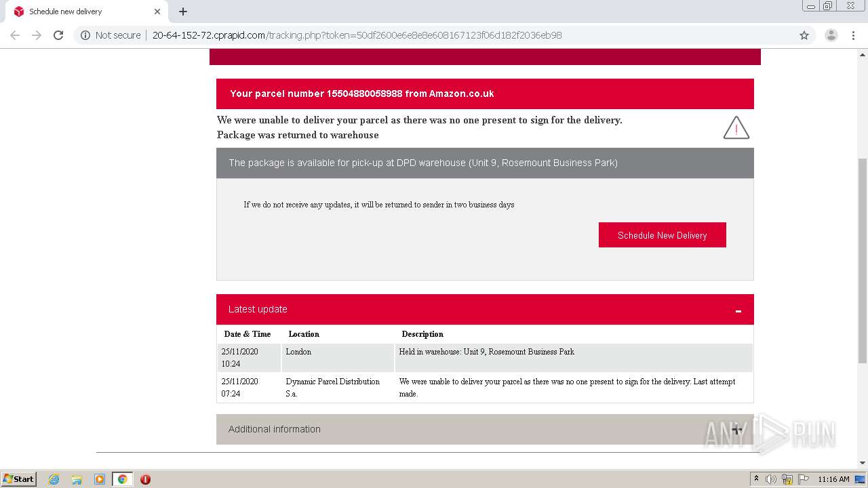
Task: Click the browser forward arrow
Action: pyautogui.click(x=37, y=35)
